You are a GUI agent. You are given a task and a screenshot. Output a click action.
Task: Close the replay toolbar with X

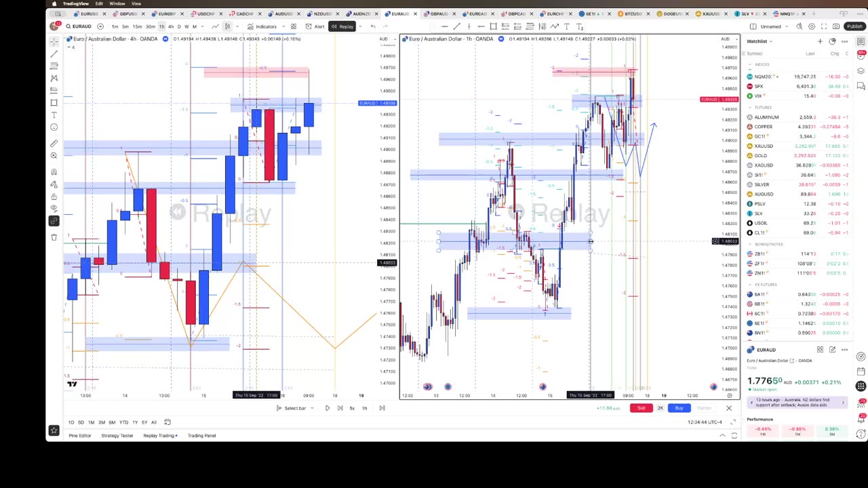coord(729,408)
